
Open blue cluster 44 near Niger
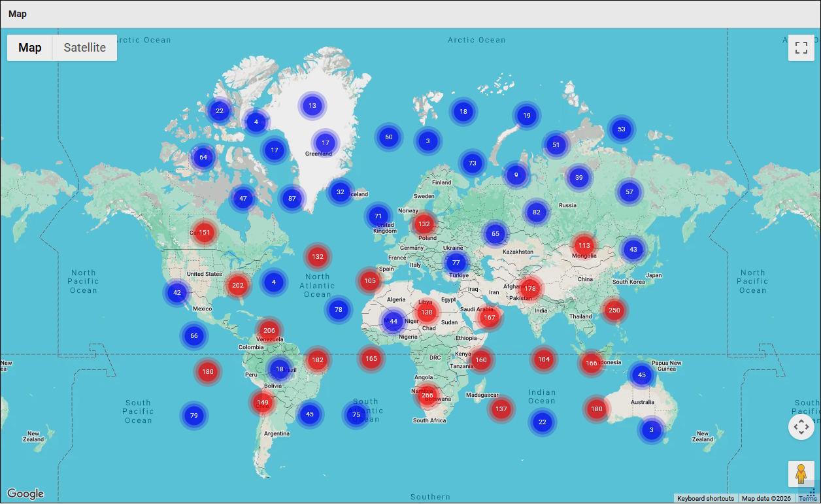tap(394, 321)
